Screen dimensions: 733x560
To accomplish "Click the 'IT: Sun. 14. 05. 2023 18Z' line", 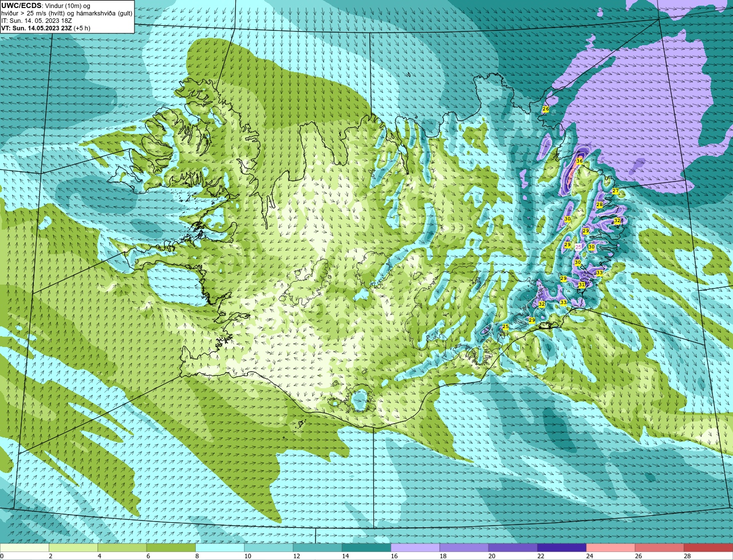I will pyautogui.click(x=37, y=21).
